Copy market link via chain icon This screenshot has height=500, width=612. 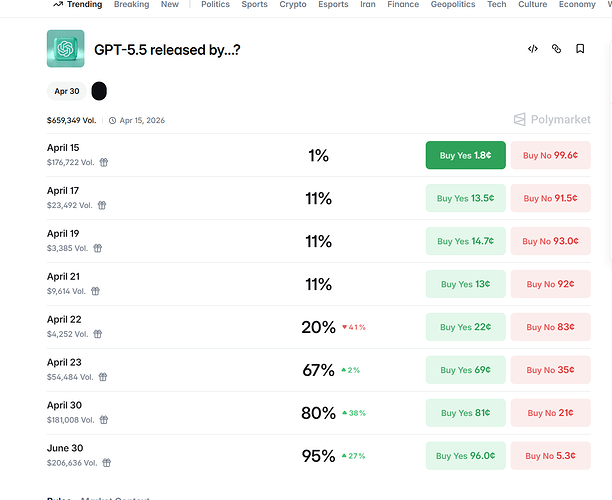(556, 49)
